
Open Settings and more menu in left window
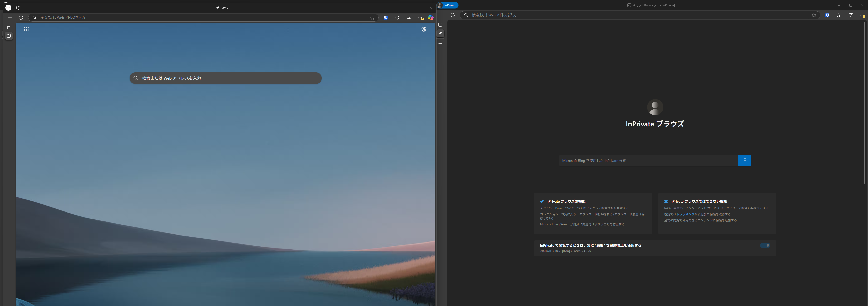421,17
